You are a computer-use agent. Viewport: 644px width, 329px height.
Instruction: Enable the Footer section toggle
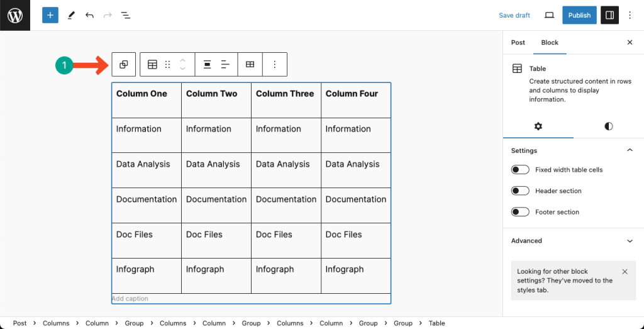(x=520, y=213)
